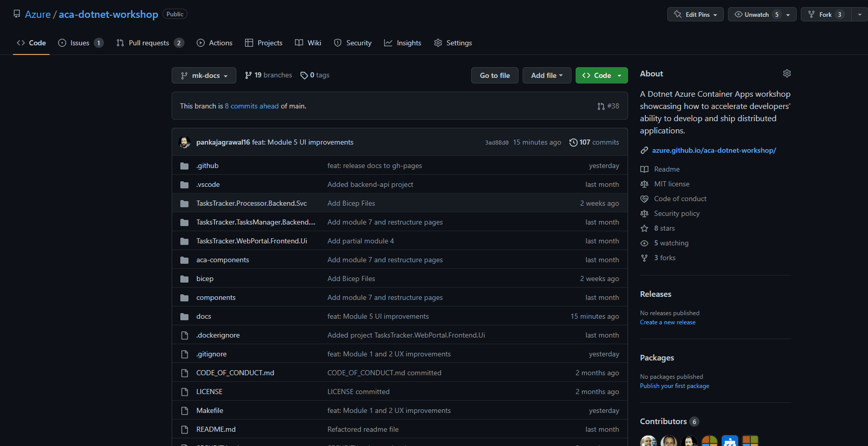The image size is (868, 446).
Task: Open the About settings gear icon
Action: pyautogui.click(x=786, y=73)
